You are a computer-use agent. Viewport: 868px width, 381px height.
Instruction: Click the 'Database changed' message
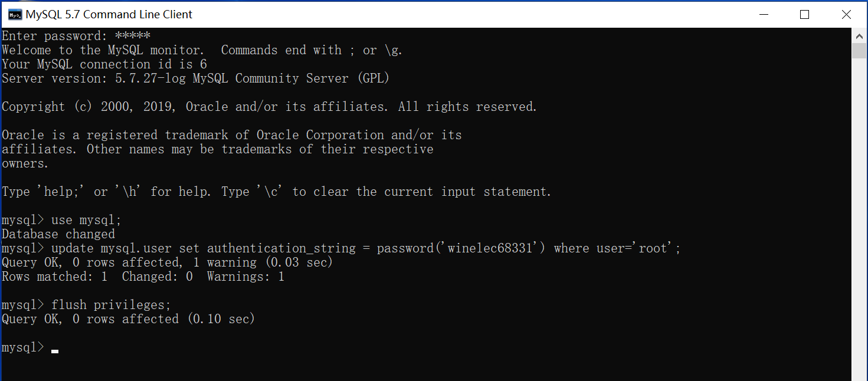tap(58, 234)
